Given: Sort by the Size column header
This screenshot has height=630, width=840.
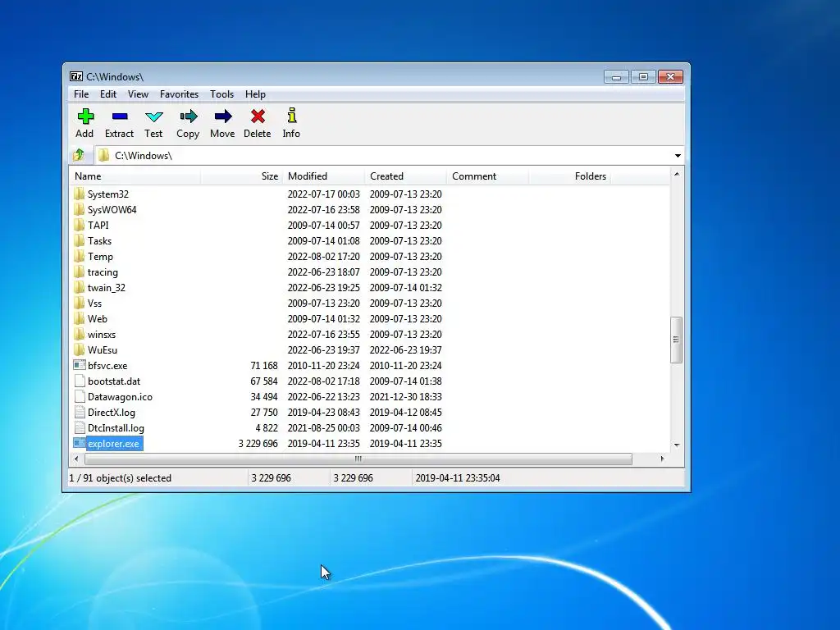Looking at the screenshot, I should coord(242,176).
